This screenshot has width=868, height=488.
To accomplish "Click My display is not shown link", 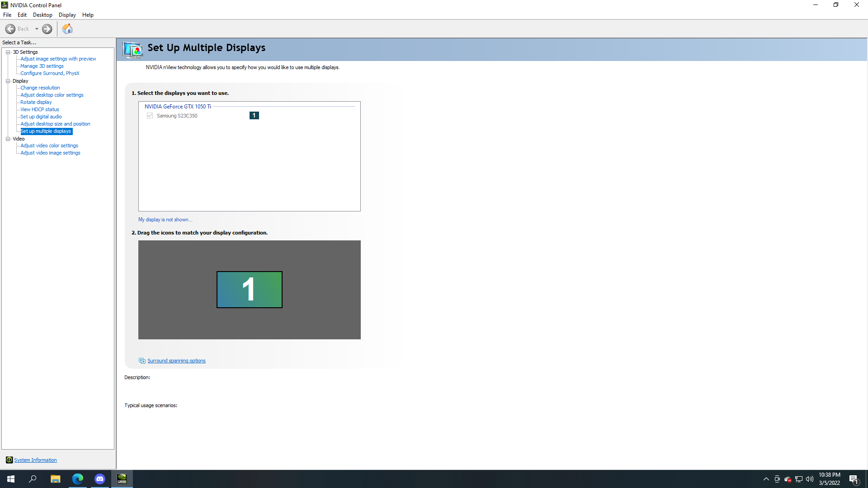I will (x=165, y=220).
